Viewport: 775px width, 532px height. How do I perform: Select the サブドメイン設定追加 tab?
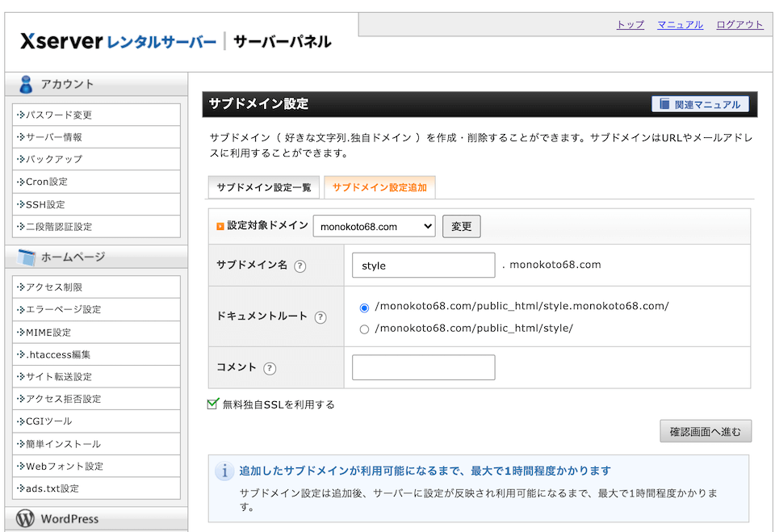[x=379, y=186]
